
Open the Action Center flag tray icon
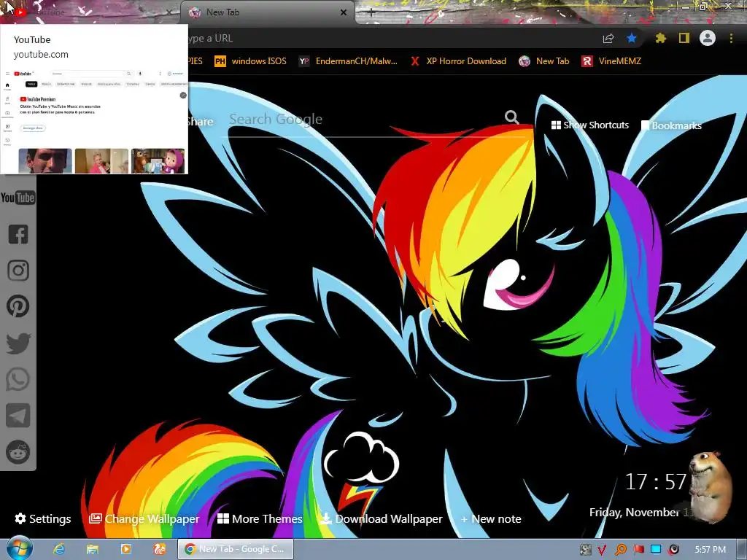coord(638,550)
